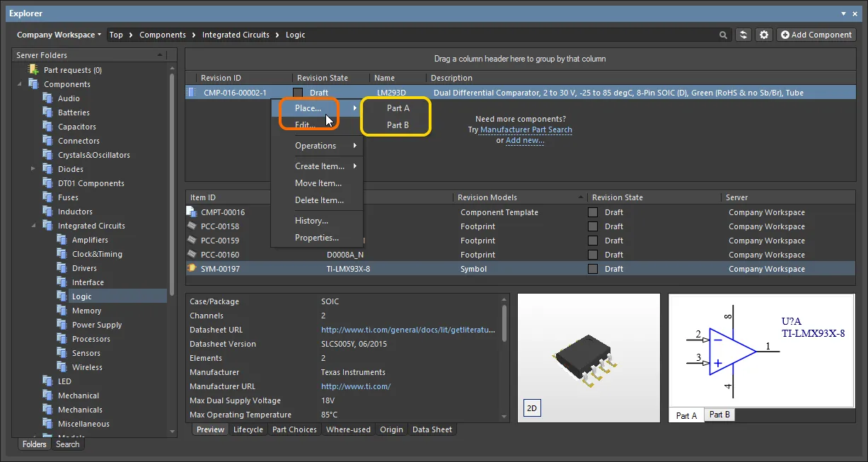Click the search magnifier icon in the path bar
This screenshot has width=868, height=462.
pos(723,35)
